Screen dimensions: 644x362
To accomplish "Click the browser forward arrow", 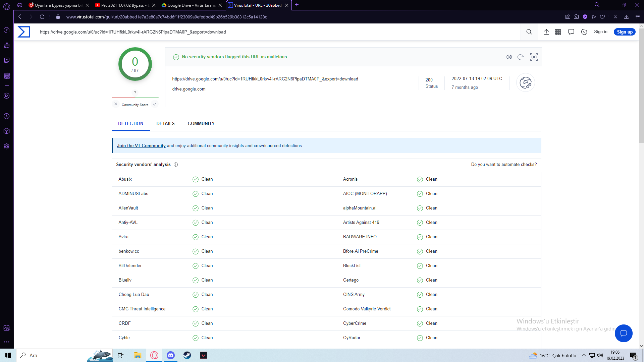I will tap(31, 17).
